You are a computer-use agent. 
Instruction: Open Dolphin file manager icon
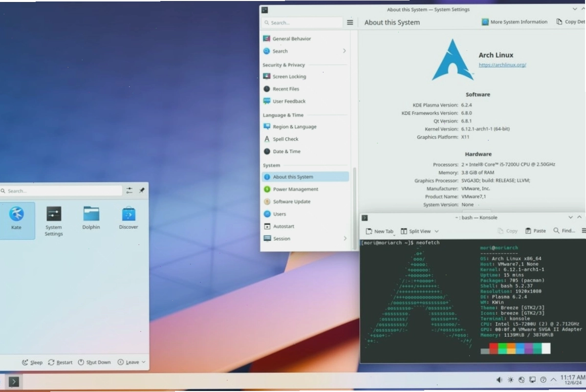[91, 218]
